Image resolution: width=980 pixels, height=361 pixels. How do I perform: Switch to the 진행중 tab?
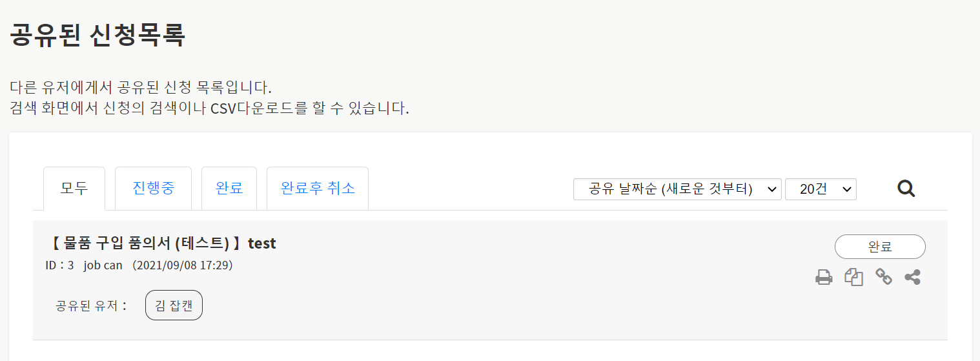click(153, 189)
